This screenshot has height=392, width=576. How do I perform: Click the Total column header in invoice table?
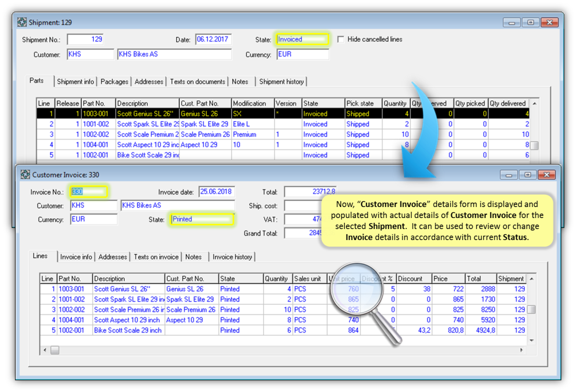(481, 278)
